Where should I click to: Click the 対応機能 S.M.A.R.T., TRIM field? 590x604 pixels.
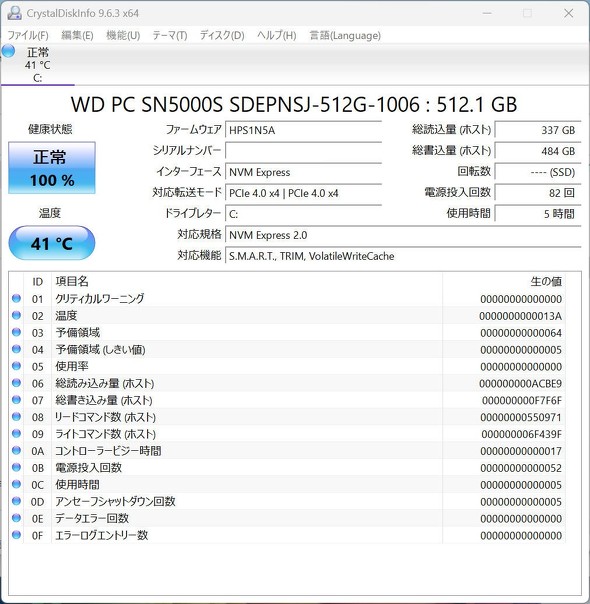pyautogui.click(x=403, y=256)
